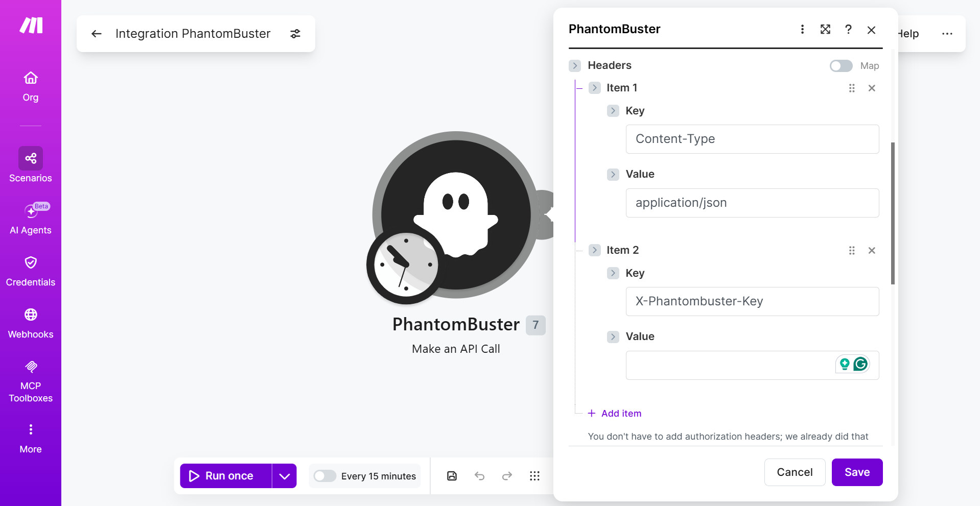Image resolution: width=980 pixels, height=506 pixels.
Task: Open AI Agents beta section
Action: click(x=31, y=218)
